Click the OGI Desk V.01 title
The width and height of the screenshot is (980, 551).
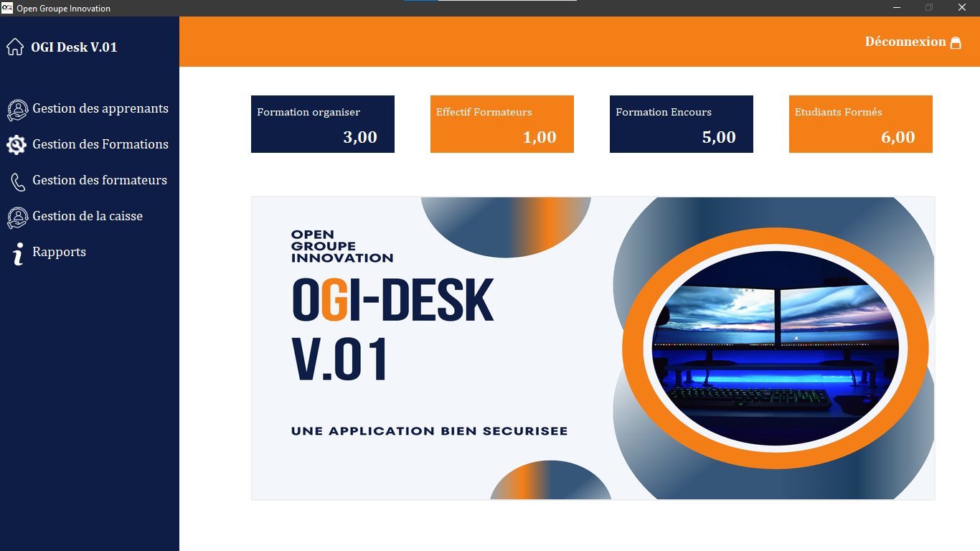tap(74, 47)
